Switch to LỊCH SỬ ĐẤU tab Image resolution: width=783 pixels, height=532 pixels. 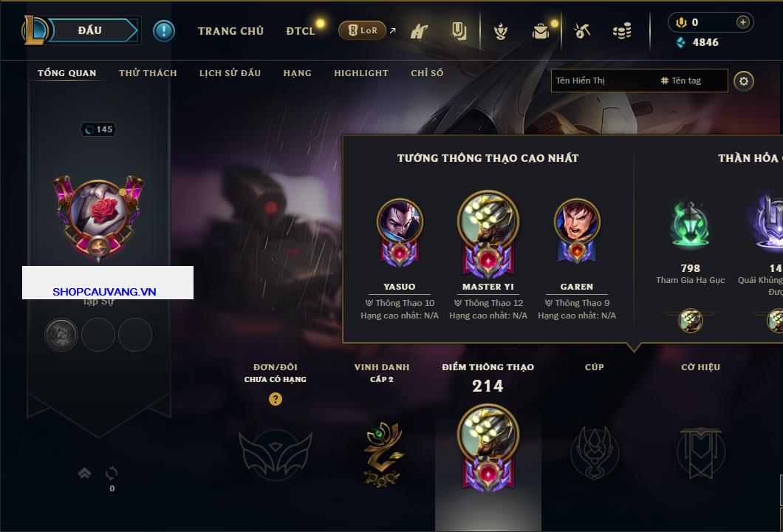coord(230,73)
